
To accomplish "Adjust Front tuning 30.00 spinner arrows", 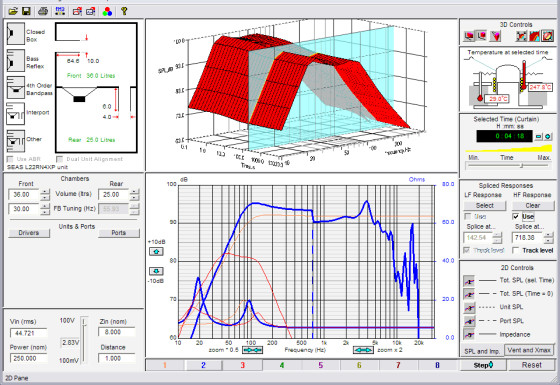I will (x=45, y=209).
